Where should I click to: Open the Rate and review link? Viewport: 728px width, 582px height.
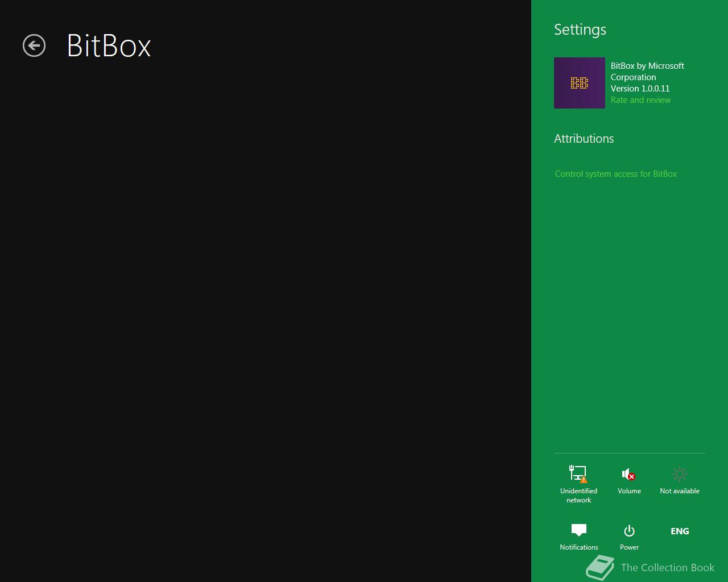tap(640, 100)
